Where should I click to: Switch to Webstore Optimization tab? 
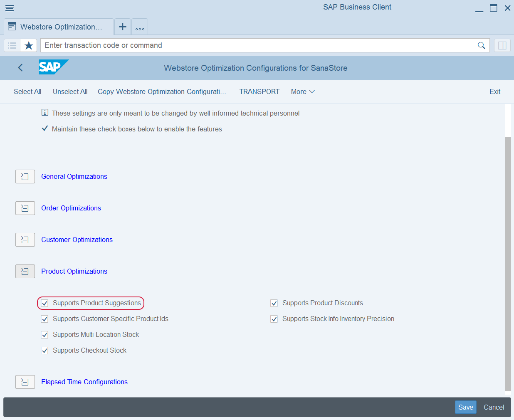coord(59,27)
